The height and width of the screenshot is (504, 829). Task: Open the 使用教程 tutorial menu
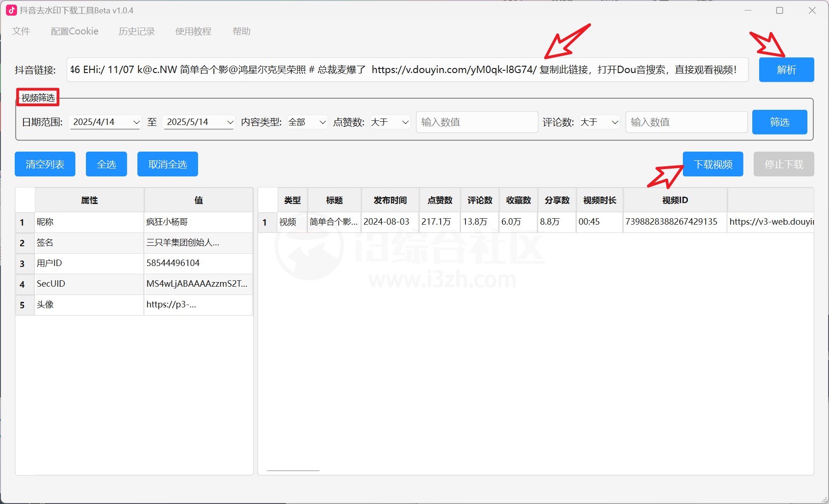tap(193, 31)
